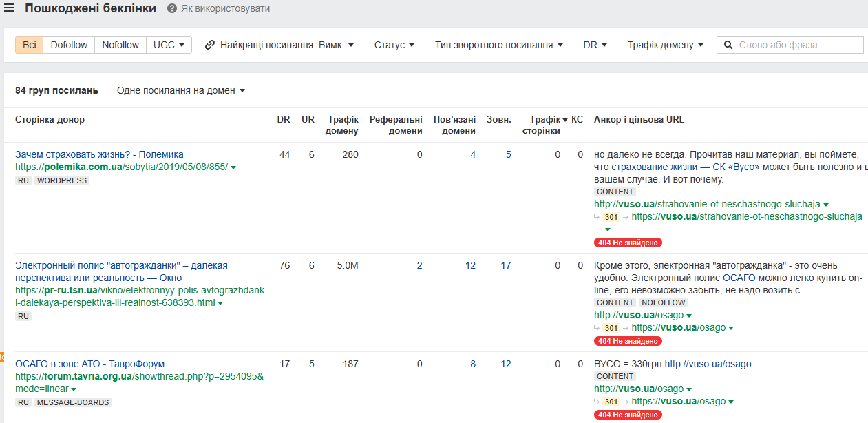Screen dimensions: 868x423
Task: Select the Всі filter toggle
Action: click(x=30, y=45)
